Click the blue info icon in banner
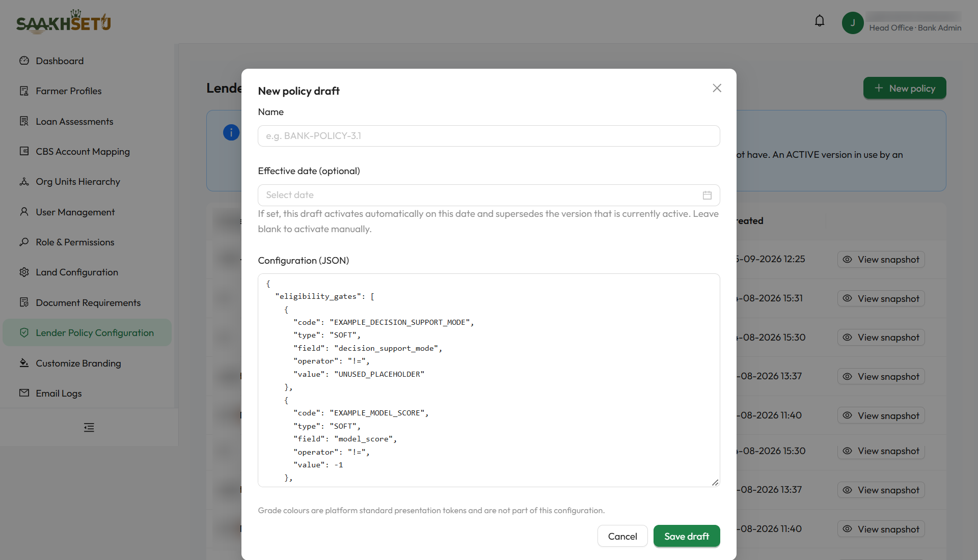The image size is (978, 560). click(231, 133)
